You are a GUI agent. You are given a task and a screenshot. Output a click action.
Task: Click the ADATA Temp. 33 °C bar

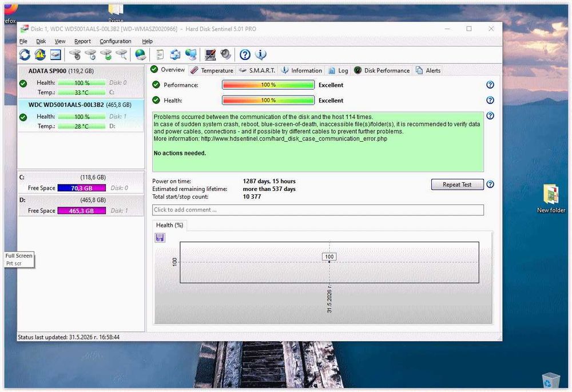point(82,93)
